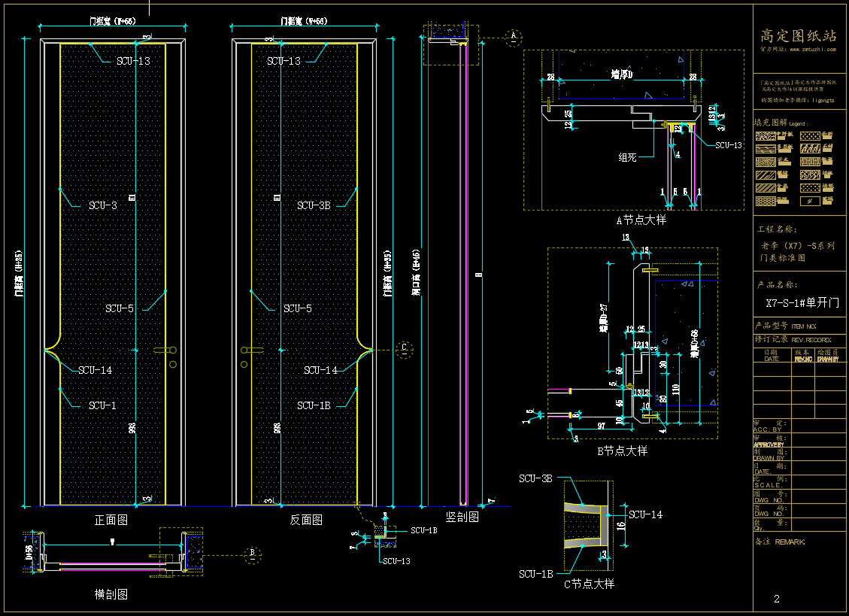The height and width of the screenshot is (616, 849).
Task: Click the B节点大样 detail title
Action: [622, 451]
